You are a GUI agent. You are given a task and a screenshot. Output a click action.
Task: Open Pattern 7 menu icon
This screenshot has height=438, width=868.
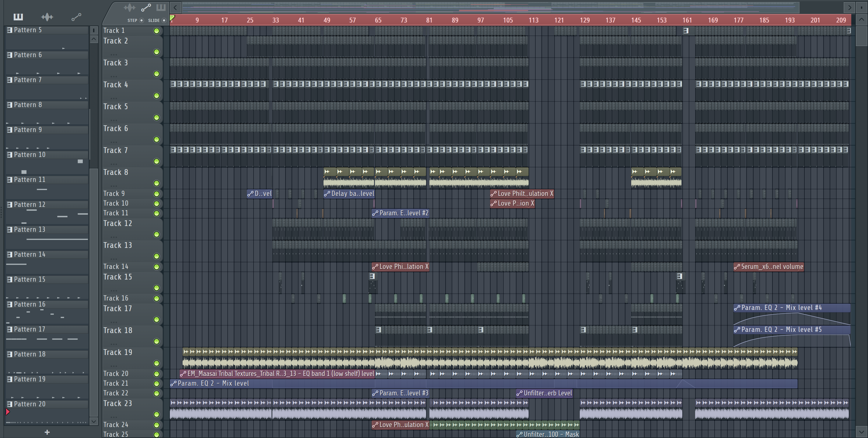10,80
